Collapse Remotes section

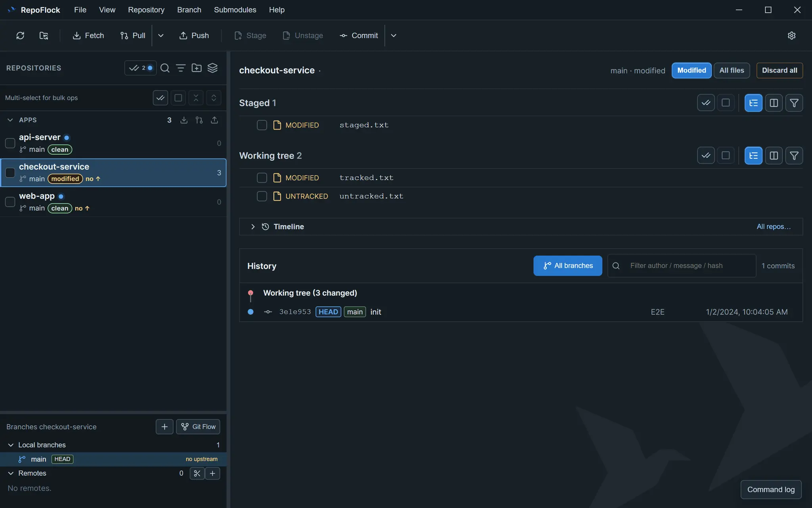pos(11,473)
